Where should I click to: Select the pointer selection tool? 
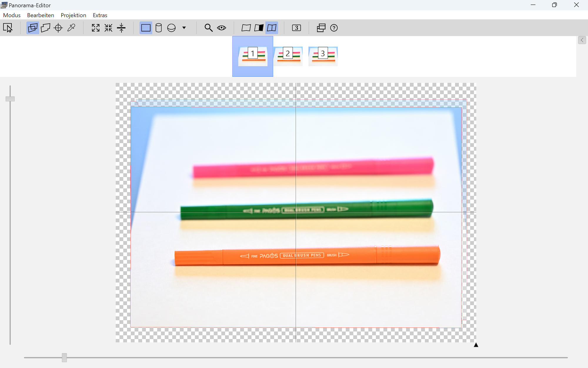[8, 28]
